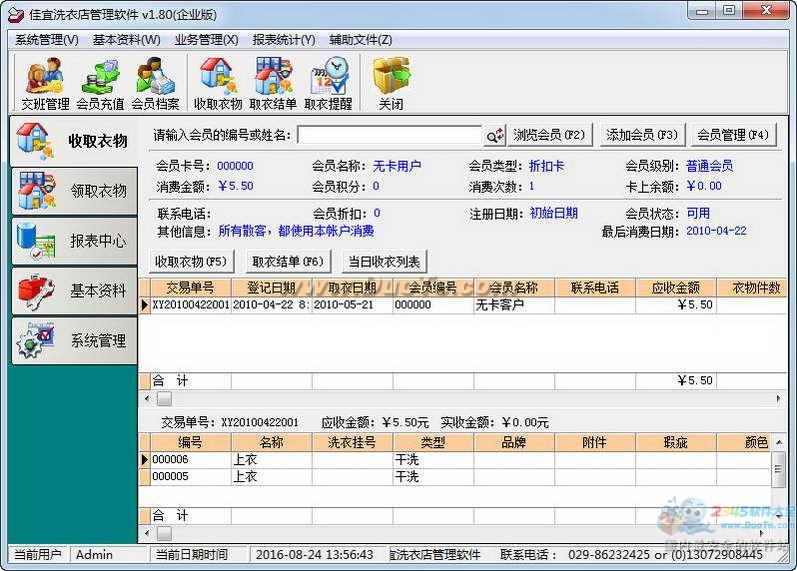Open 会员档案 toolbar icon
Screen dimensions: 797x571
[155, 84]
